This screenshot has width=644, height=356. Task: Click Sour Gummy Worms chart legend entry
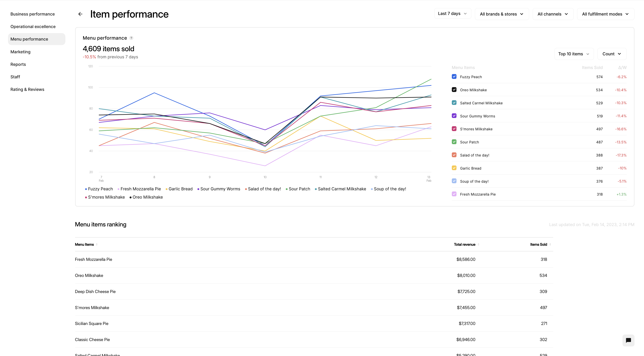219,189
